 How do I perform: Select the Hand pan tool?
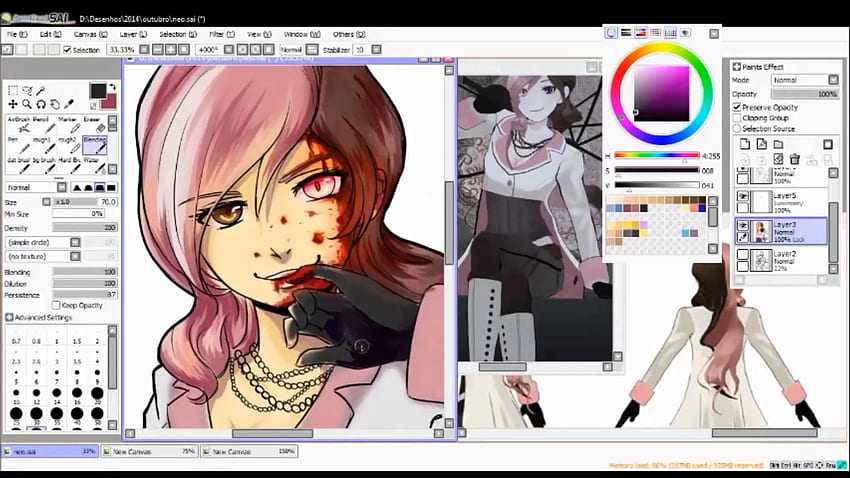pyautogui.click(x=55, y=104)
